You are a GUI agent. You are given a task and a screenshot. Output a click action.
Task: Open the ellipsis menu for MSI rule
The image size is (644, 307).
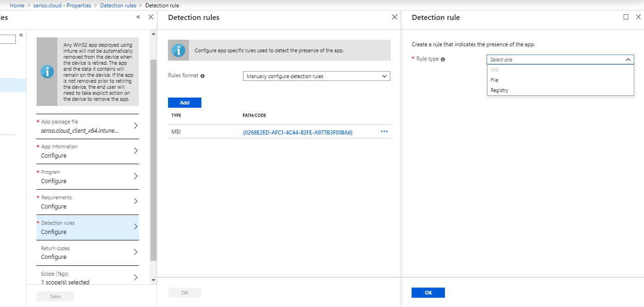click(384, 132)
